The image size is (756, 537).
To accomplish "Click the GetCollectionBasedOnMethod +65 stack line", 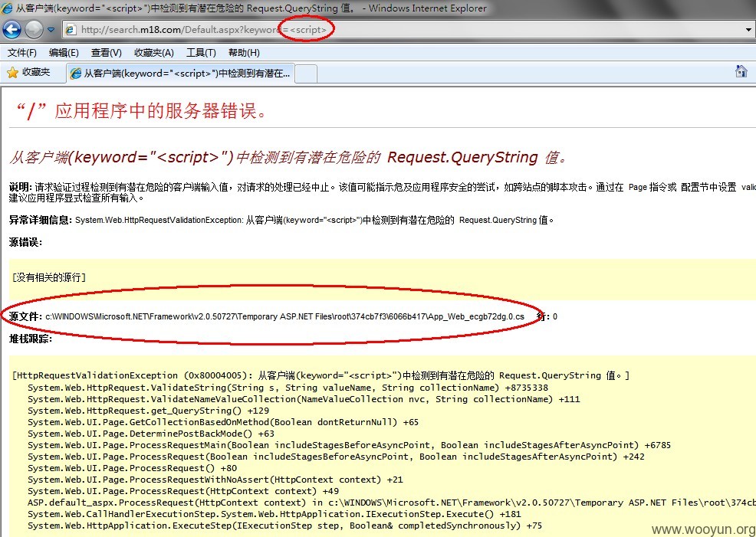I will 223,422.
